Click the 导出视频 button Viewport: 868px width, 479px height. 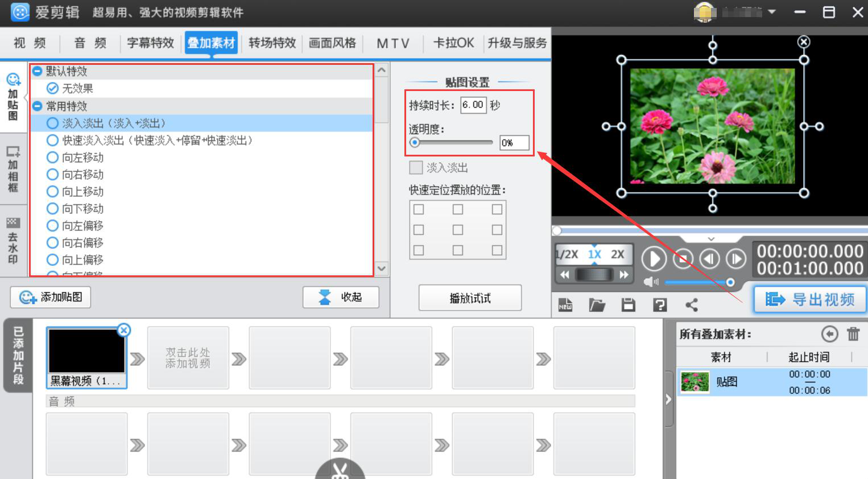pyautogui.click(x=810, y=299)
